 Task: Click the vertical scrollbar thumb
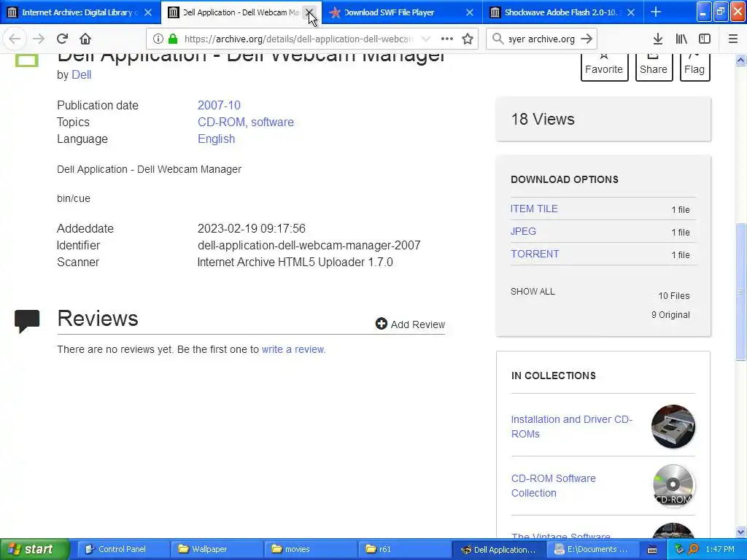(740, 292)
